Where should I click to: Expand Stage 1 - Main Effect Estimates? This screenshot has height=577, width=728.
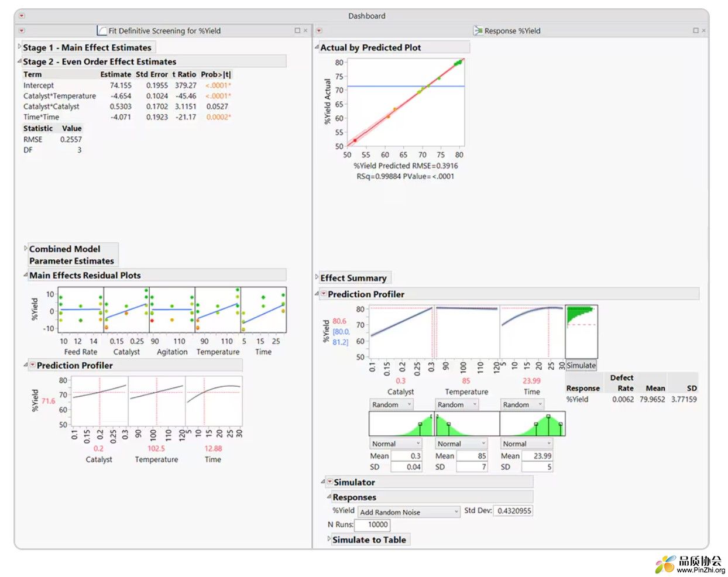point(19,46)
